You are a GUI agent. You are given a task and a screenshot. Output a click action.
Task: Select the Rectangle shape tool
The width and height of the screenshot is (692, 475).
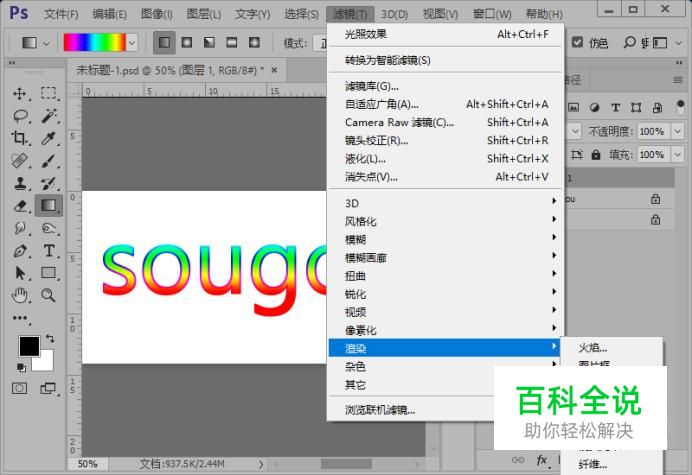point(49,273)
